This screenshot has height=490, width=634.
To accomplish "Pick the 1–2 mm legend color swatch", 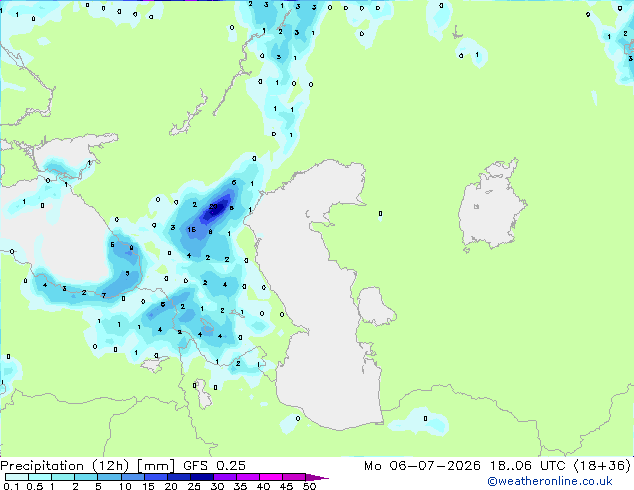I will coord(63,477).
